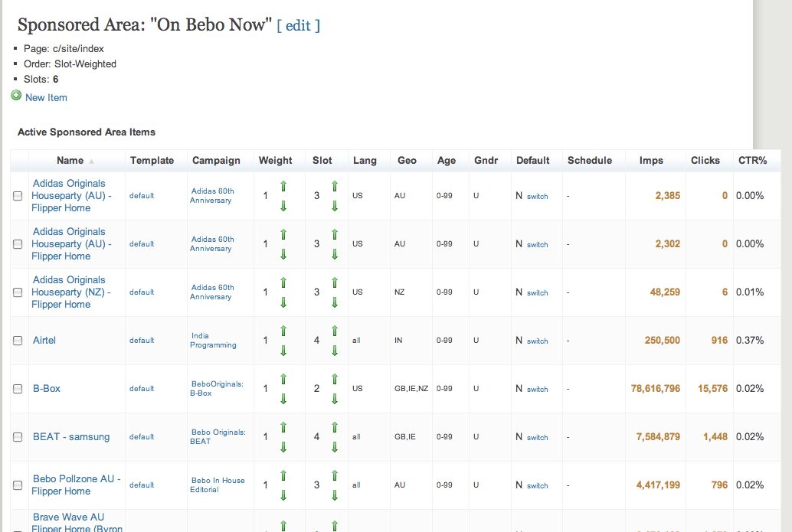The width and height of the screenshot is (792, 532).
Task: Increase weight for the Airtel item
Action: 283,331
